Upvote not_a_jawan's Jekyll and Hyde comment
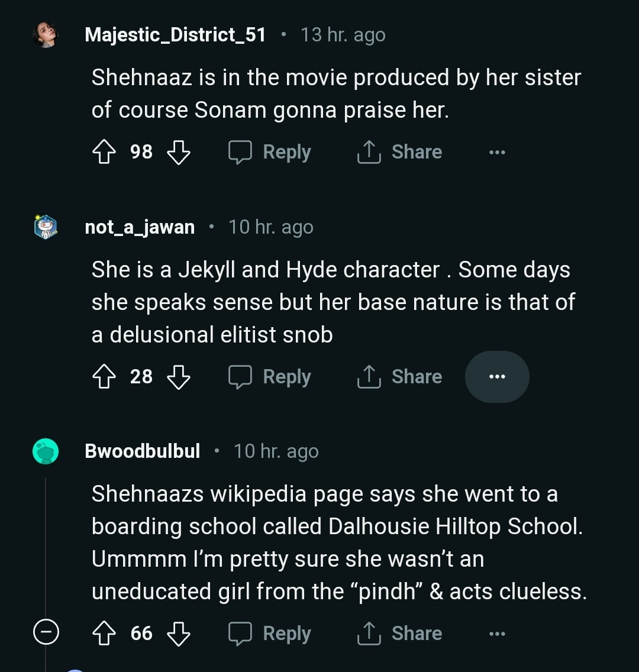The height and width of the screenshot is (672, 639). pyautogui.click(x=104, y=377)
